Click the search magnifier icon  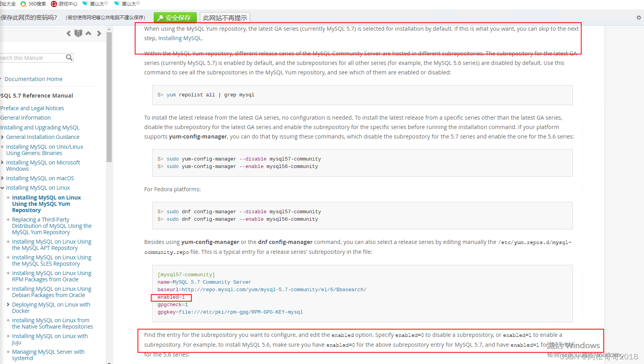click(69, 57)
